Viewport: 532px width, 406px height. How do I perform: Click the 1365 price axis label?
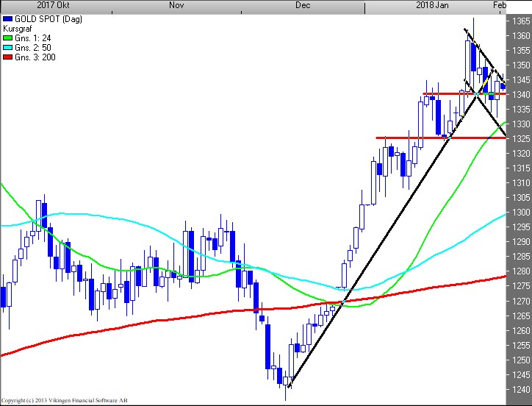(x=520, y=21)
